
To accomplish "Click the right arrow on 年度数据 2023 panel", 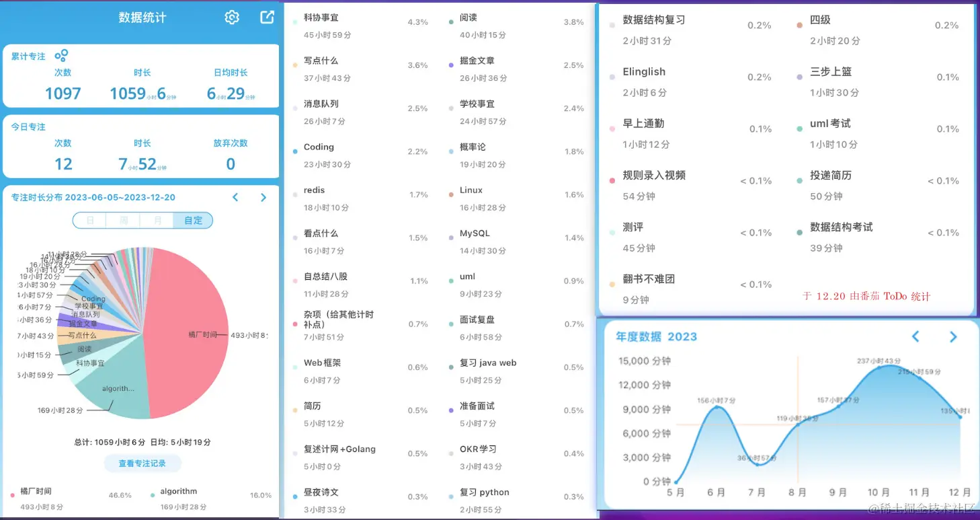I will pyautogui.click(x=953, y=337).
